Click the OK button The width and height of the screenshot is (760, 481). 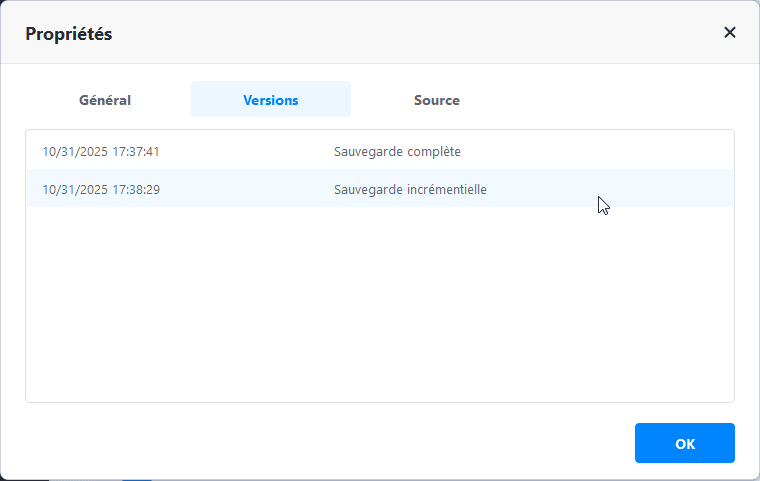click(x=684, y=443)
